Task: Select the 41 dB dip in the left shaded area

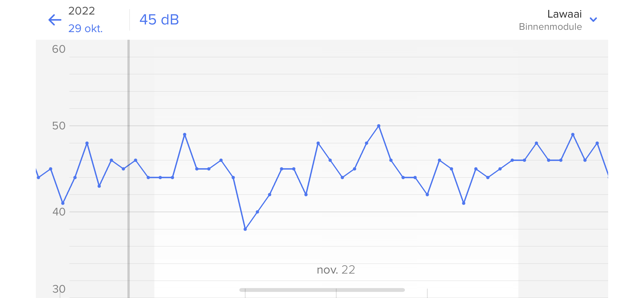Action: pyautogui.click(x=63, y=203)
